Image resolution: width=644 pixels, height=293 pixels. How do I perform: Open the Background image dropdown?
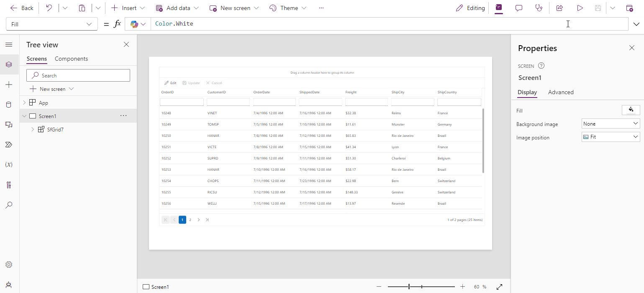tap(611, 124)
